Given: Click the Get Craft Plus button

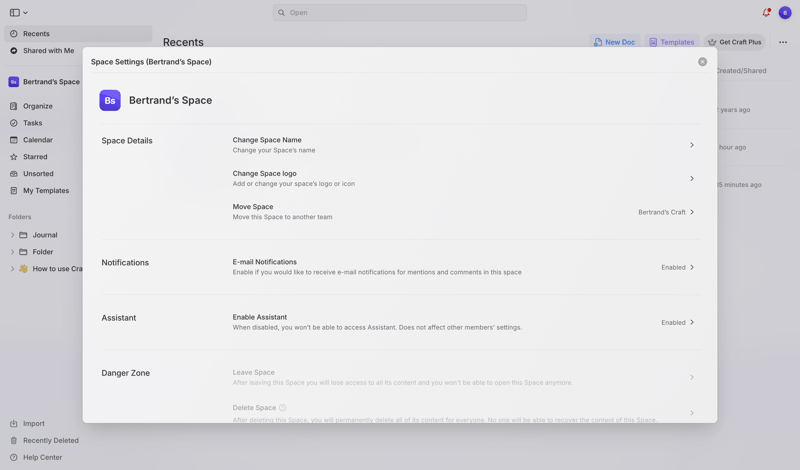Looking at the screenshot, I should coord(734,42).
